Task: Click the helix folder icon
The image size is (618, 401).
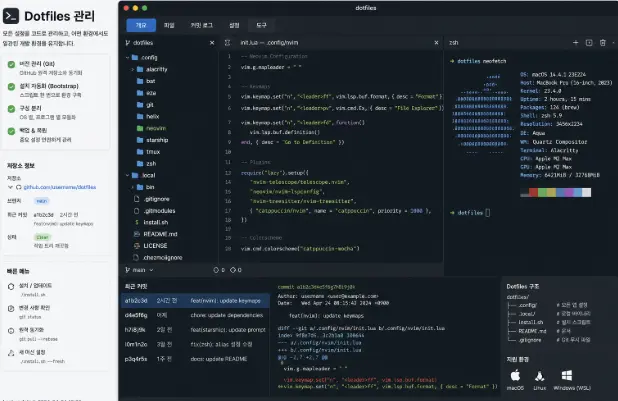Action: coord(140,116)
